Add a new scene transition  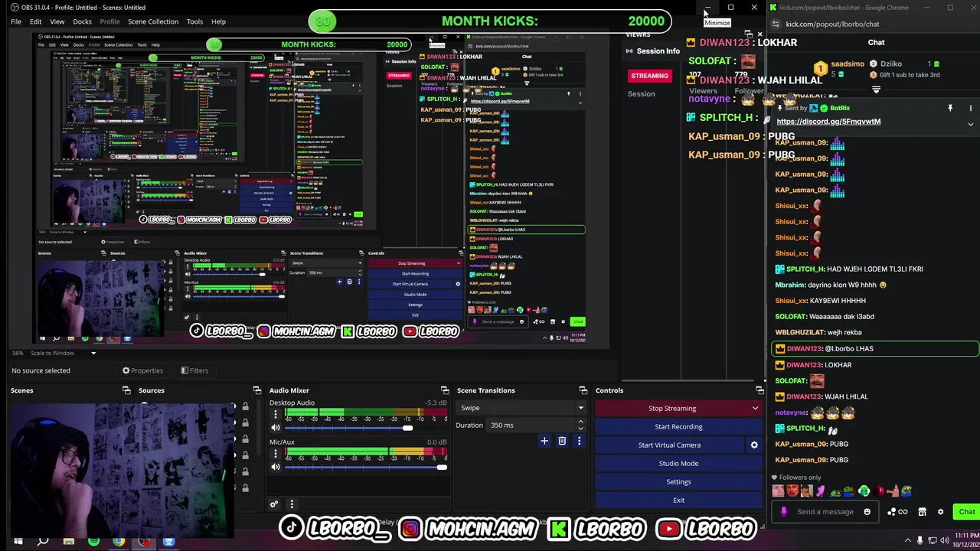(544, 441)
